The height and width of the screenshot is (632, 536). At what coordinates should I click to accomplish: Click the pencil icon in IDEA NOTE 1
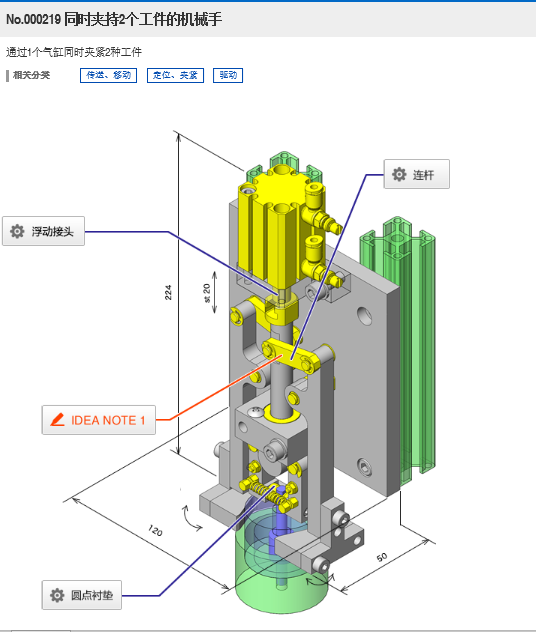tap(57, 420)
